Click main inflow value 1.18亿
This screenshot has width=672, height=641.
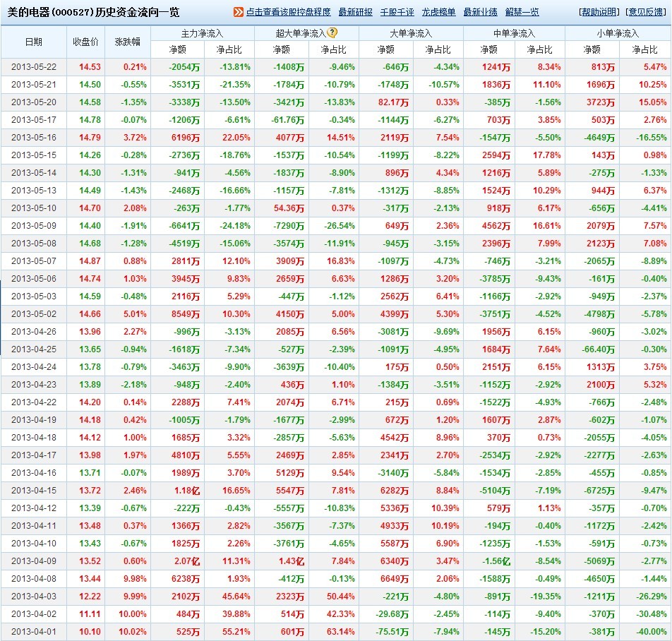click(x=187, y=490)
